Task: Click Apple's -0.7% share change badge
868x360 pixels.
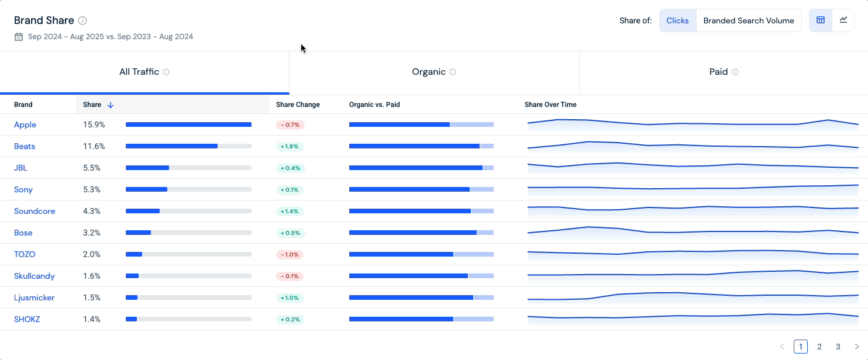Action: coord(290,124)
